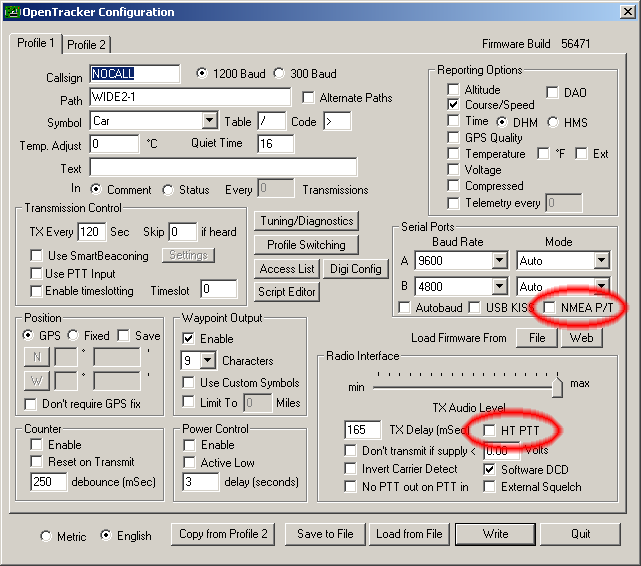Check Active Low in Power Control
Image resolution: width=641 pixels, height=566 pixels.
[x=189, y=463]
